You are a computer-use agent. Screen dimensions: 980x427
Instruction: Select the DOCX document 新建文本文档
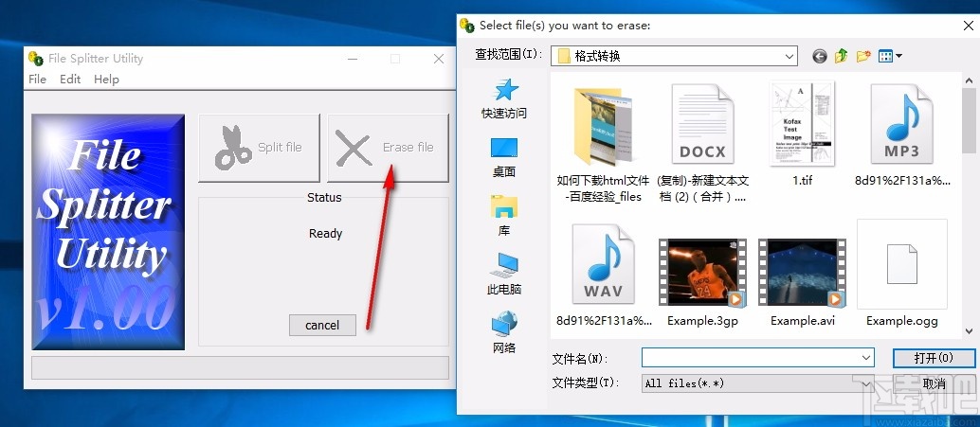point(702,144)
